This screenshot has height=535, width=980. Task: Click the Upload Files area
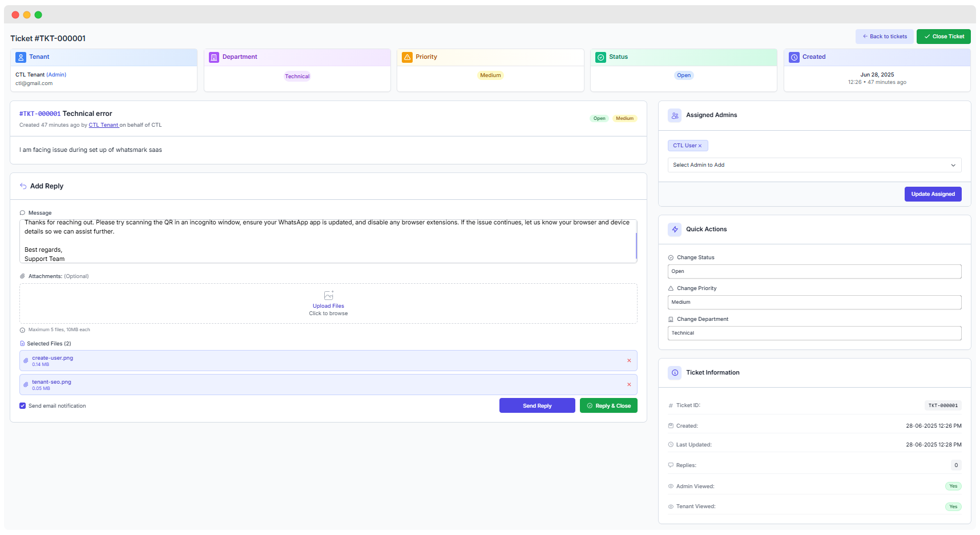328,304
